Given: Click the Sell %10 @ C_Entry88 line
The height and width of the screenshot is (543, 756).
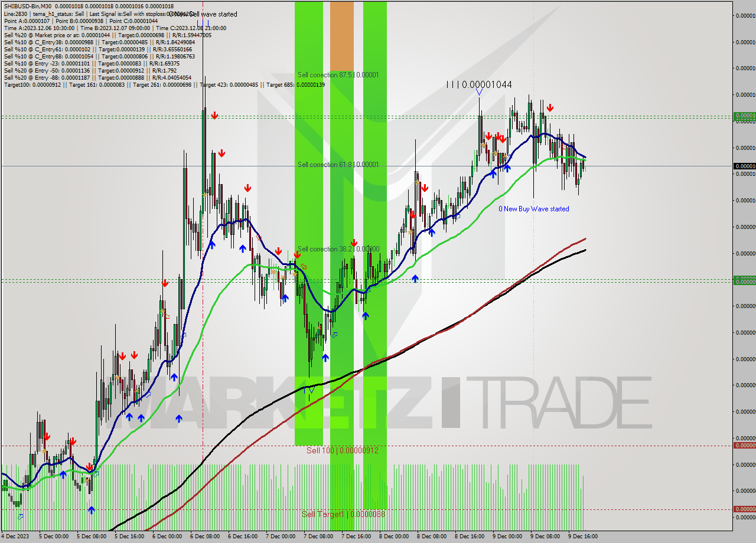Looking at the screenshot, I should tap(99, 56).
